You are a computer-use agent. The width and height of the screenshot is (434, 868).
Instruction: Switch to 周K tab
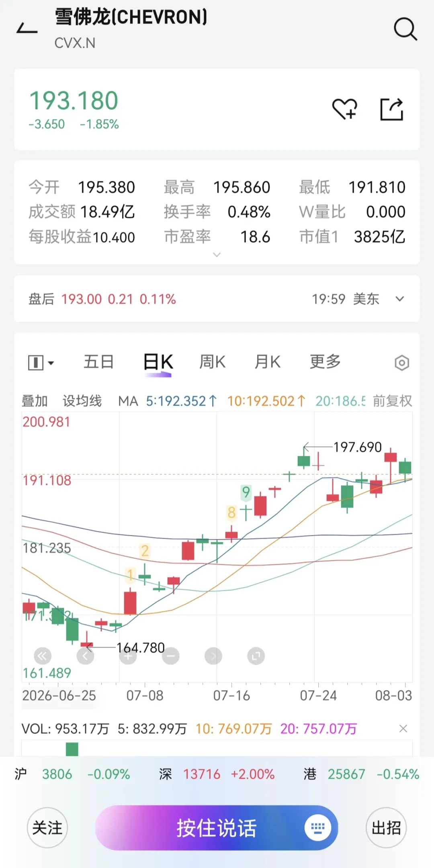212,362
